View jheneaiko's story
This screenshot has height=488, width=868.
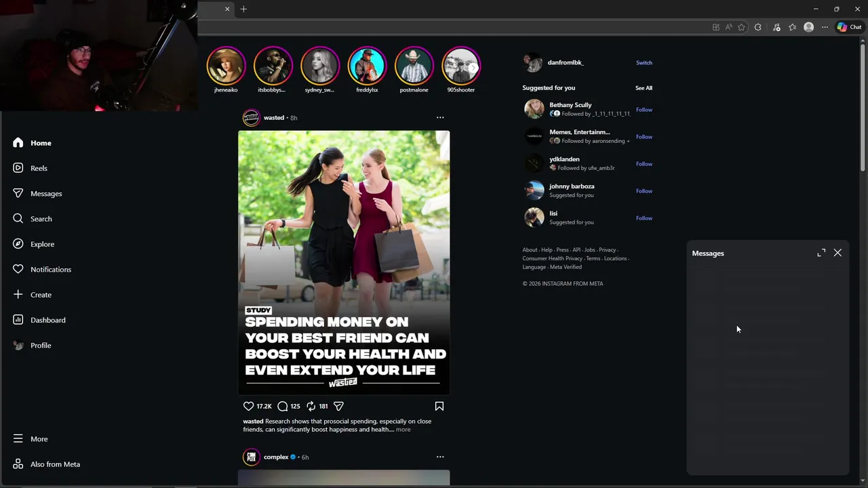pyautogui.click(x=226, y=66)
